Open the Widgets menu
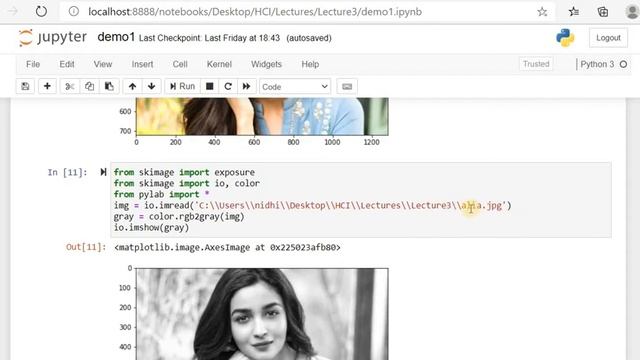Image resolution: width=640 pixels, height=360 pixels. pos(267,64)
